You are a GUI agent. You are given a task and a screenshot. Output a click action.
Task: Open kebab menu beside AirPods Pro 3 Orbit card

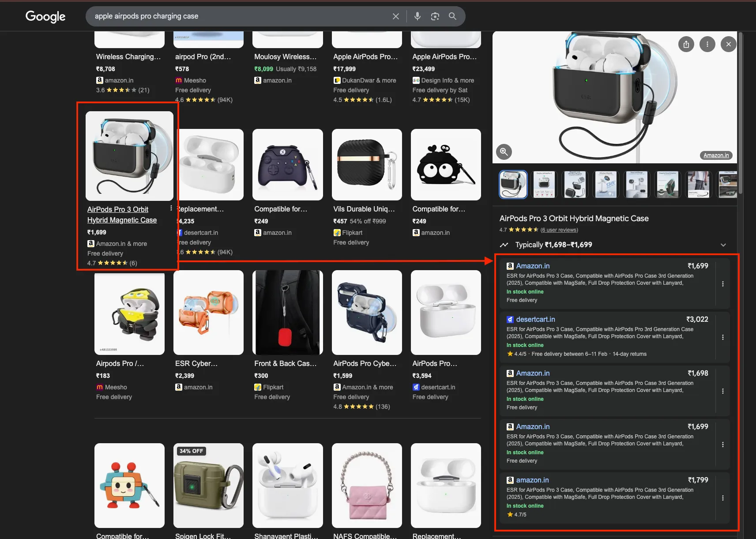tap(171, 208)
